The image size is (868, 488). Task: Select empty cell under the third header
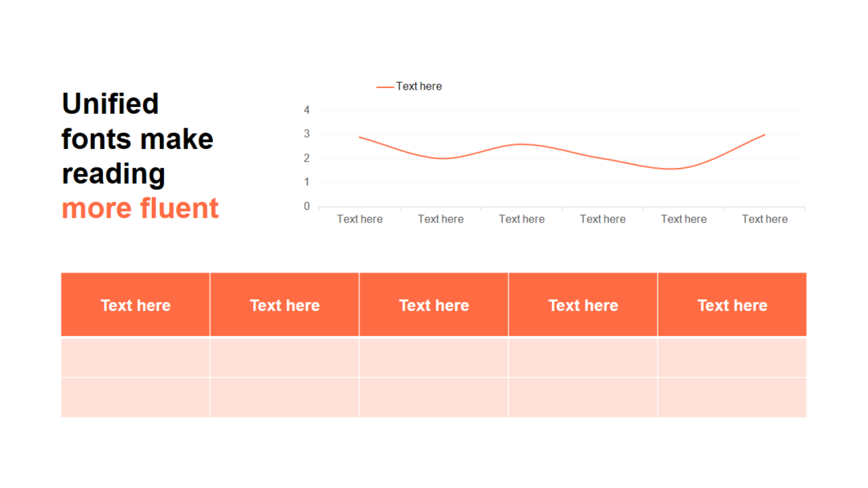(434, 357)
